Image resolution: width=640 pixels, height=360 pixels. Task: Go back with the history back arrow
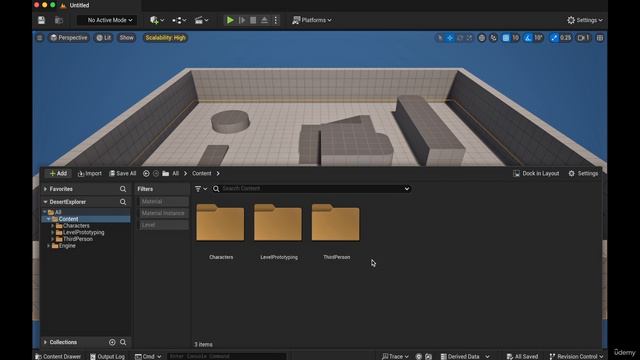coord(146,173)
